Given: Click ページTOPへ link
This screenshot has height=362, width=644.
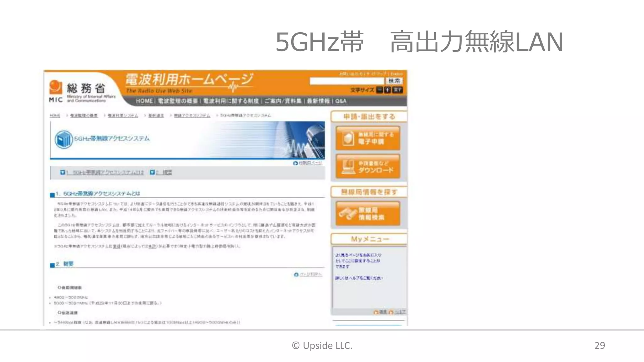Looking at the screenshot, I should [311, 275].
